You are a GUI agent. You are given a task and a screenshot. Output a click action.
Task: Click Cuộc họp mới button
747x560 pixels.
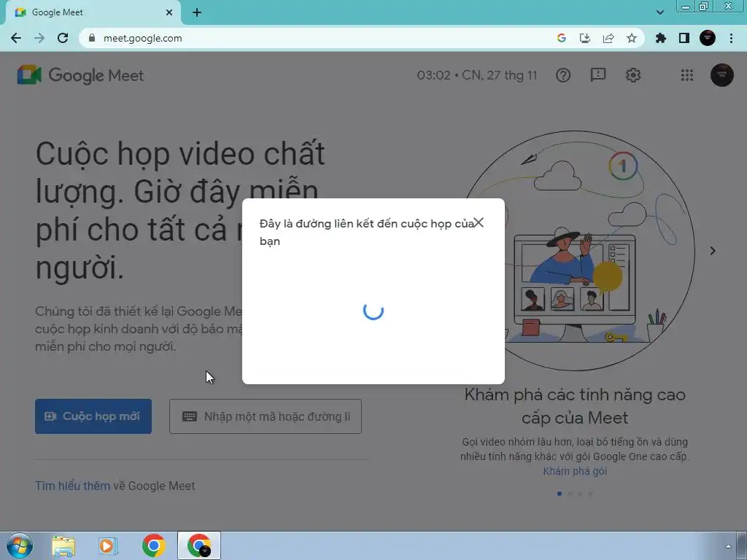93,416
